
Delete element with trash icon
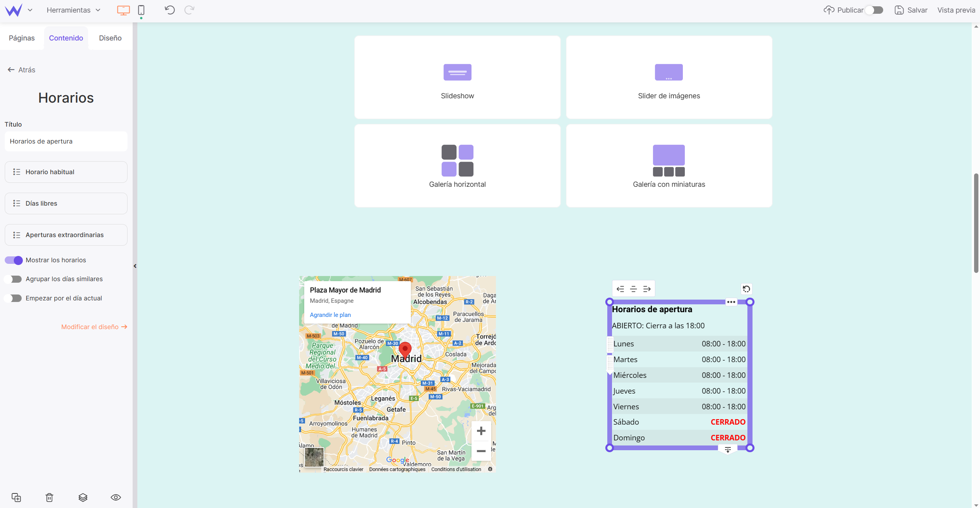point(49,497)
